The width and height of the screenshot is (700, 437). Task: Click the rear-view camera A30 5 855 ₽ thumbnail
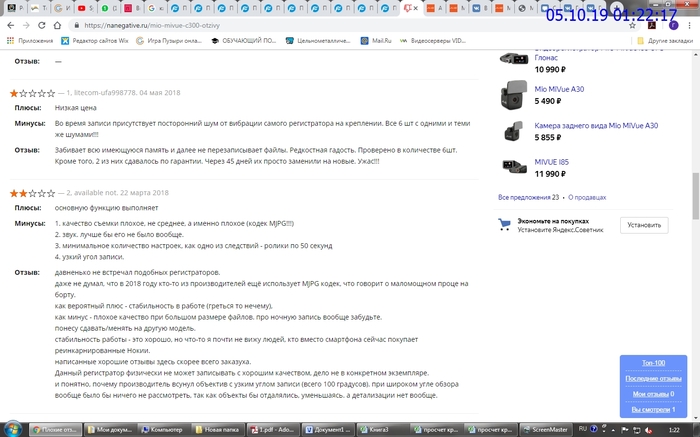514,131
